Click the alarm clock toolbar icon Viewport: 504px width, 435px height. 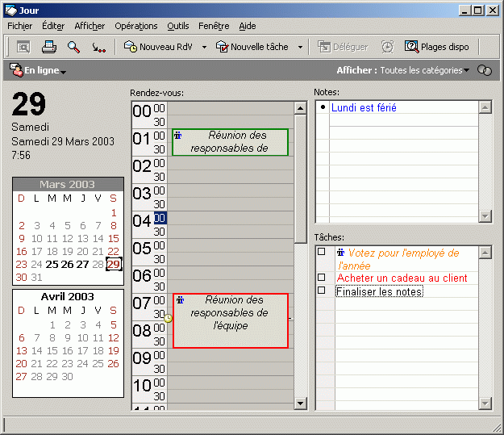[x=387, y=47]
